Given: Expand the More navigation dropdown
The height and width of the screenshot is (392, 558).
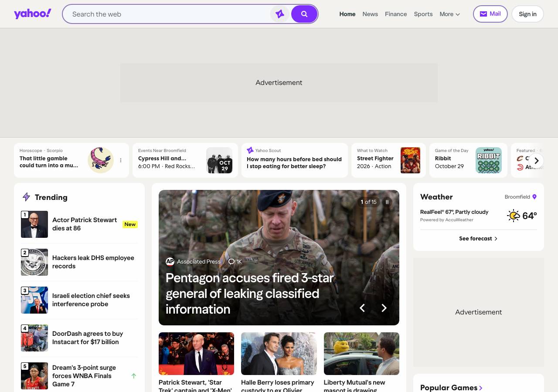Looking at the screenshot, I should [450, 14].
